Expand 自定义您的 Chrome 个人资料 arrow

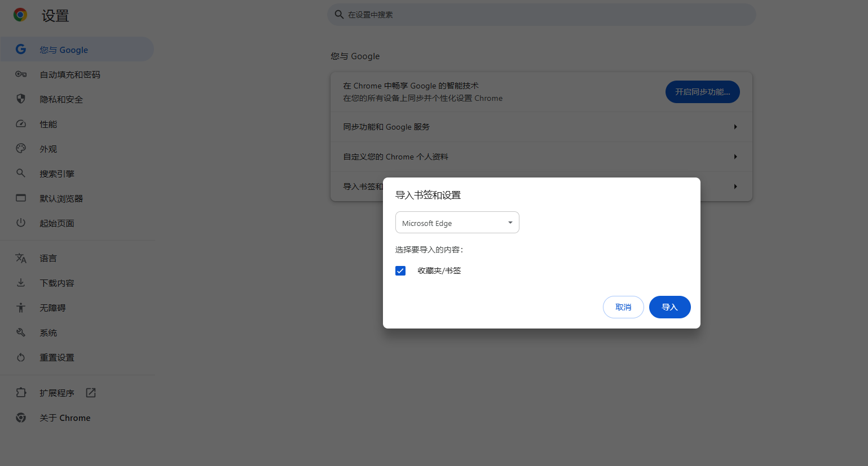tap(735, 157)
